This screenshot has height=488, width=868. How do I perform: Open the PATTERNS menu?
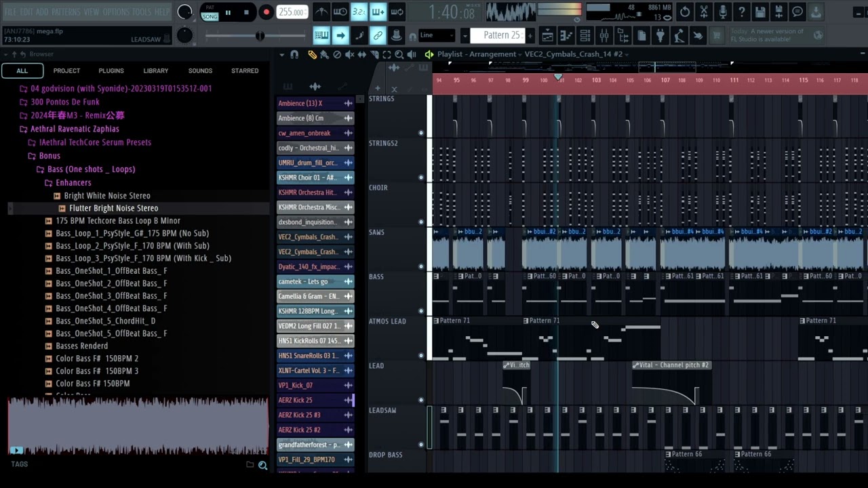click(66, 12)
